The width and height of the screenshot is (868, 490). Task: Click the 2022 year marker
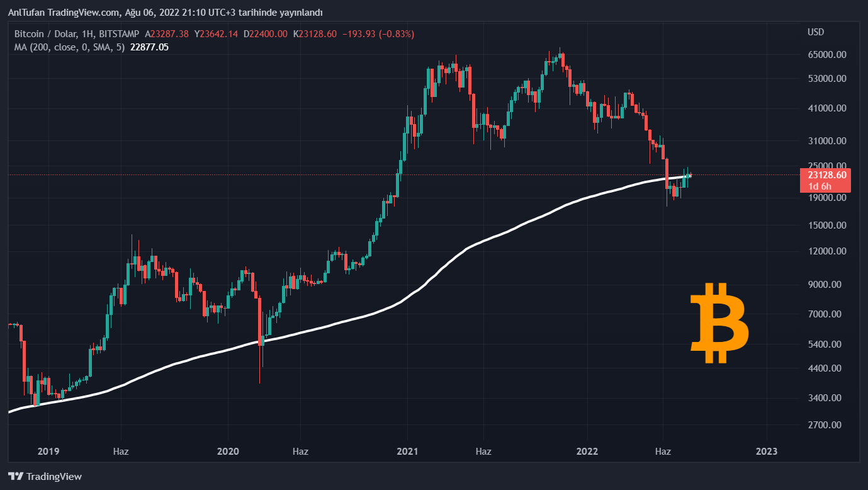coord(587,452)
